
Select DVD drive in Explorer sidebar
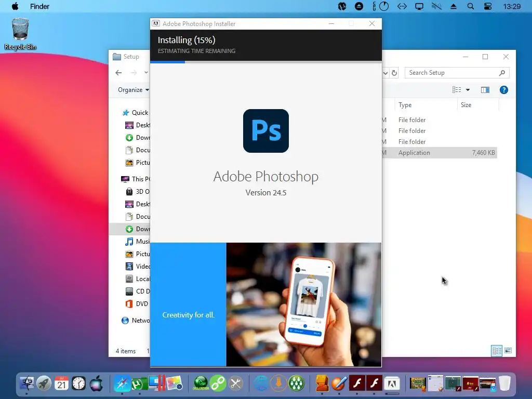point(137,303)
